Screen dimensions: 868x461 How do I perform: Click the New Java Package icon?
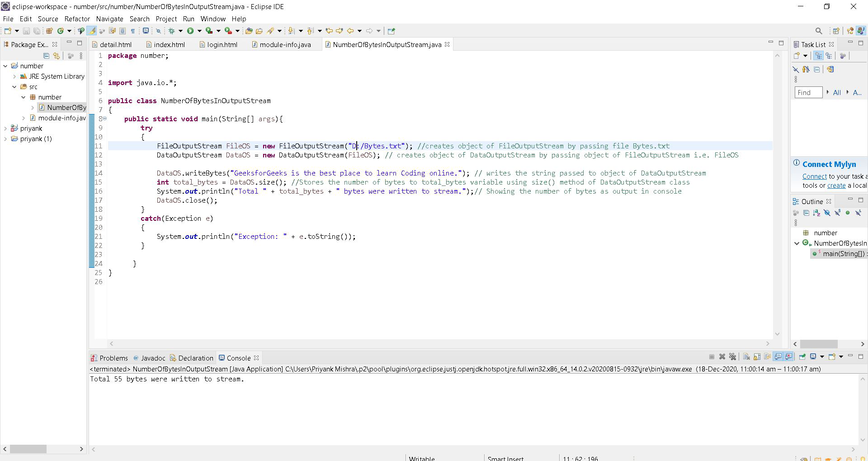[x=49, y=31]
